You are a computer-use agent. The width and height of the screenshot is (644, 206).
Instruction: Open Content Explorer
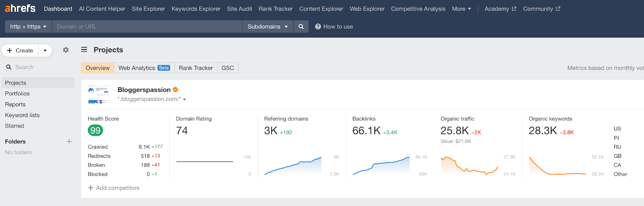click(321, 8)
